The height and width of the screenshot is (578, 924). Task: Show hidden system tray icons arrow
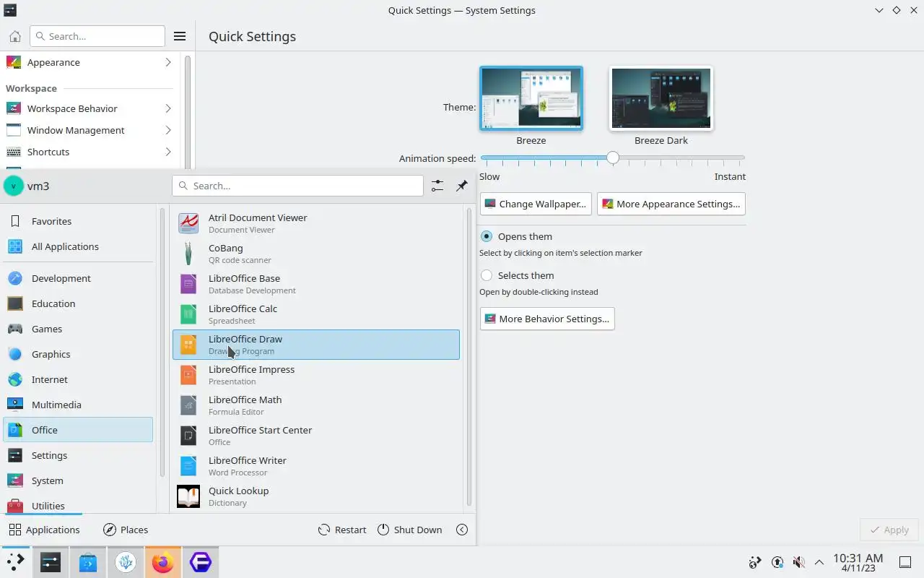pos(819,562)
